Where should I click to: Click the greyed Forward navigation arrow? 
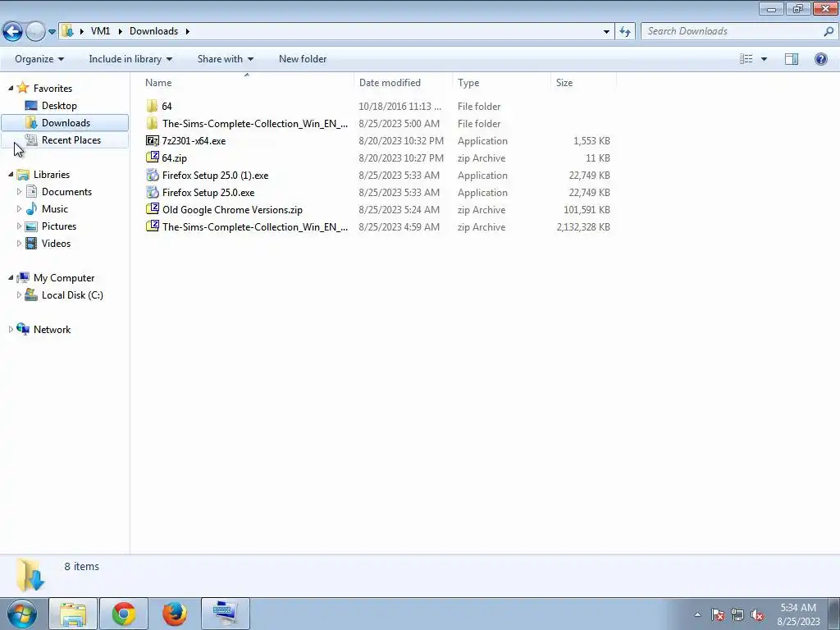[35, 31]
